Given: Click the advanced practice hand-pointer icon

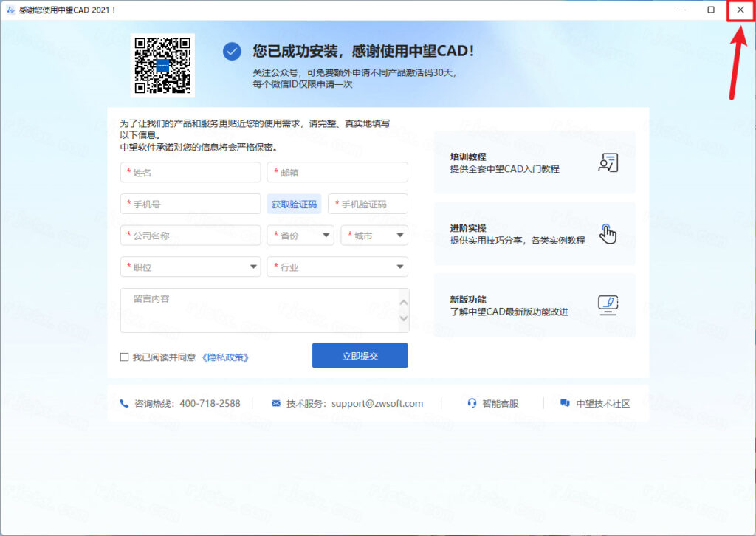Looking at the screenshot, I should 607,234.
